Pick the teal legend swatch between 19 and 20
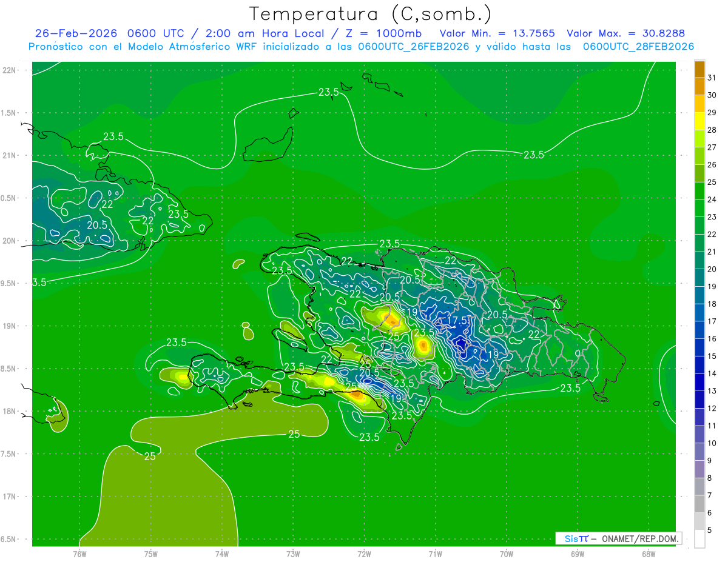This screenshot has width=728, height=562. tap(699, 278)
